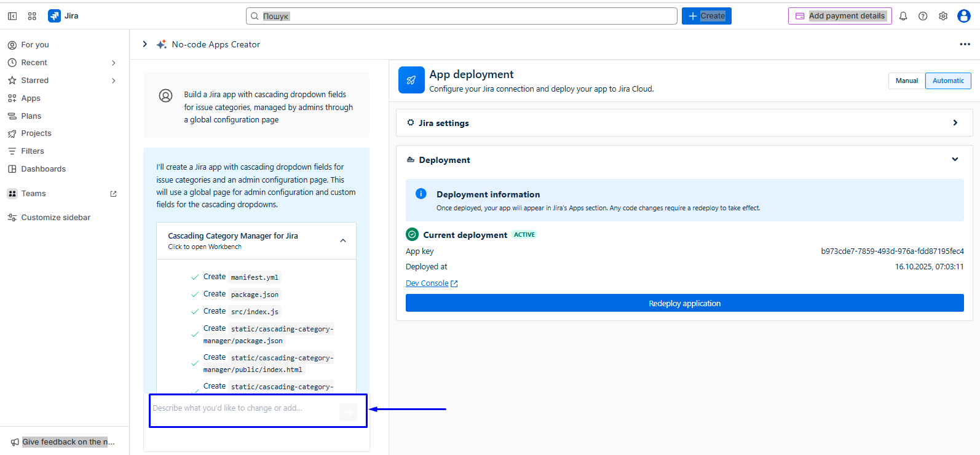Click the Jira logo icon
The width and height of the screenshot is (980, 455).
(x=54, y=16)
